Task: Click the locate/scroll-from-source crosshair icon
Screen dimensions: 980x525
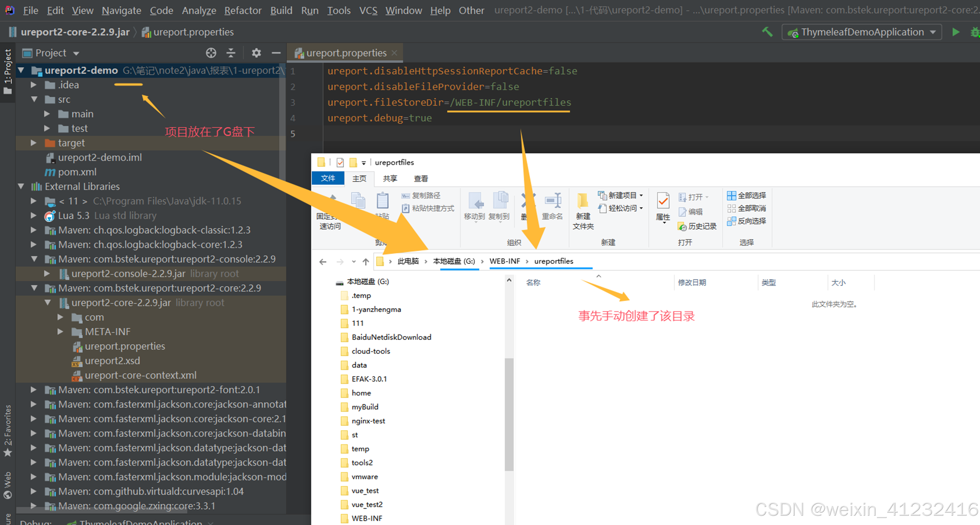Action: [x=211, y=53]
